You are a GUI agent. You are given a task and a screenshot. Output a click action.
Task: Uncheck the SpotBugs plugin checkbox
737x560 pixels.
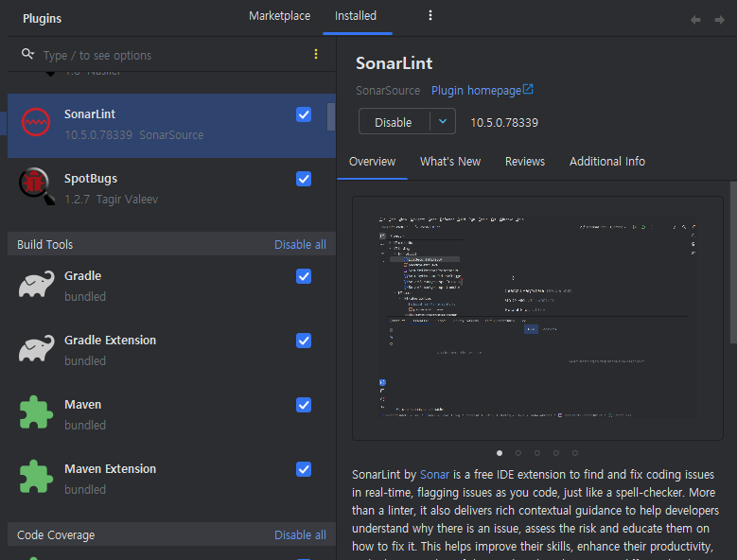304,179
